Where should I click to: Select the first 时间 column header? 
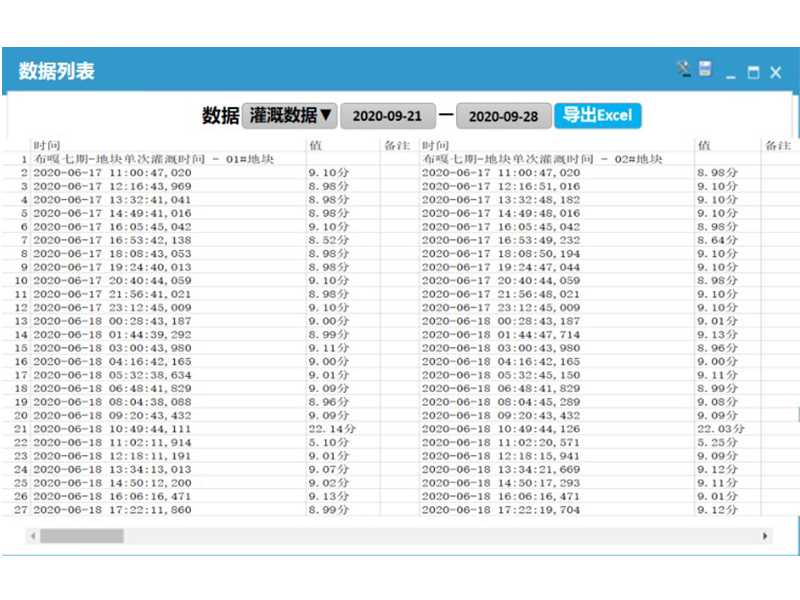(46, 146)
